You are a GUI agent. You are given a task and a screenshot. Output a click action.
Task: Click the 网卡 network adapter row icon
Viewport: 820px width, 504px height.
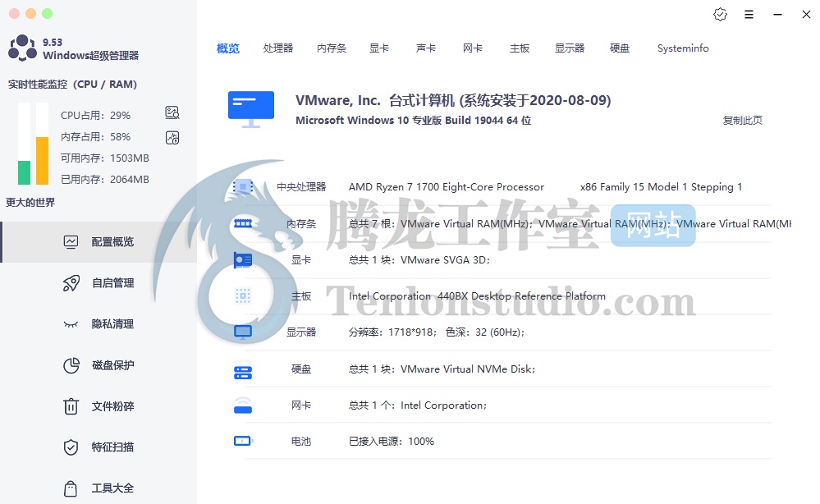tap(243, 405)
